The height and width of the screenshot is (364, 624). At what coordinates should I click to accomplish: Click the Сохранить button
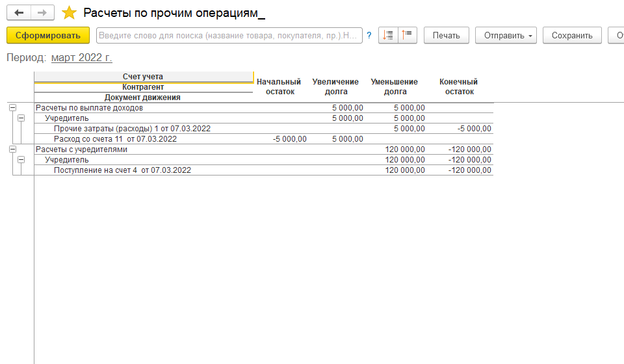572,36
